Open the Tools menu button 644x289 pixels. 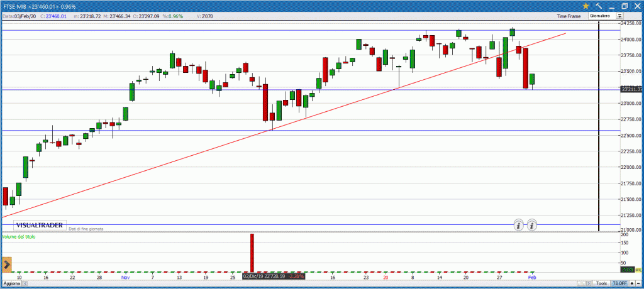point(601,284)
